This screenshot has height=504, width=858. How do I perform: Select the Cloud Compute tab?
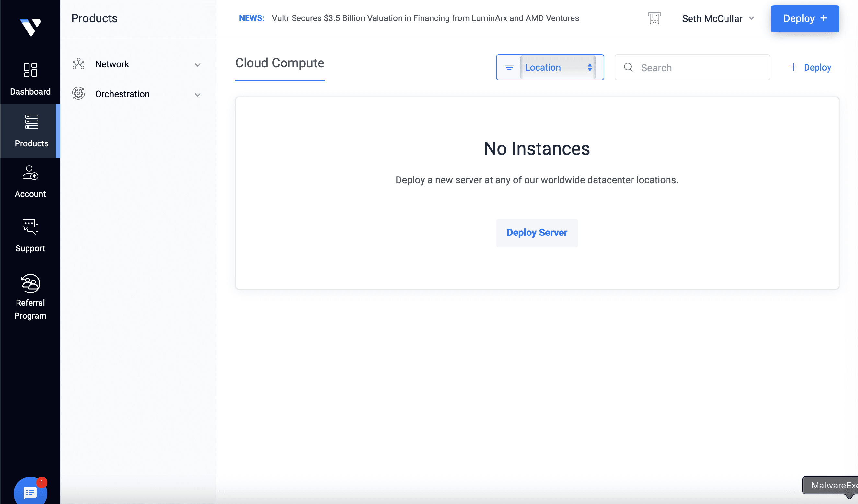tap(280, 63)
